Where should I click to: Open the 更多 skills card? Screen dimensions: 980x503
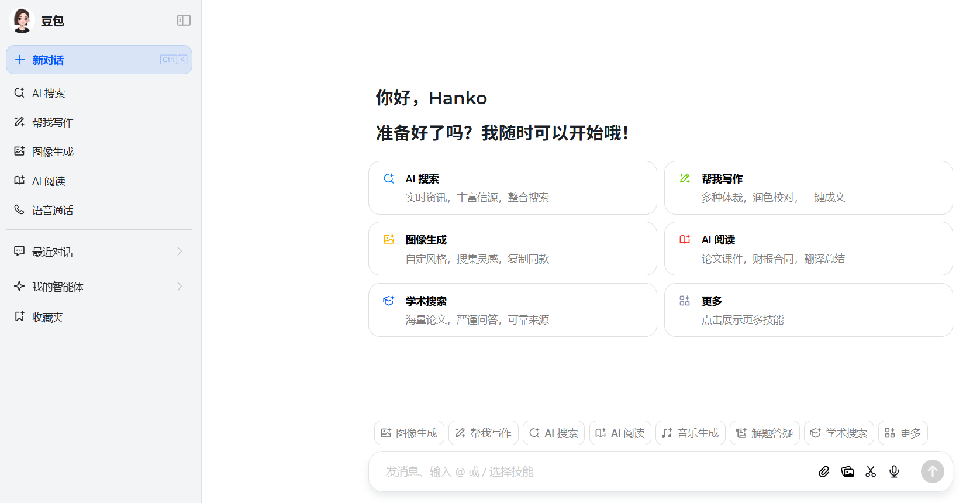(809, 310)
